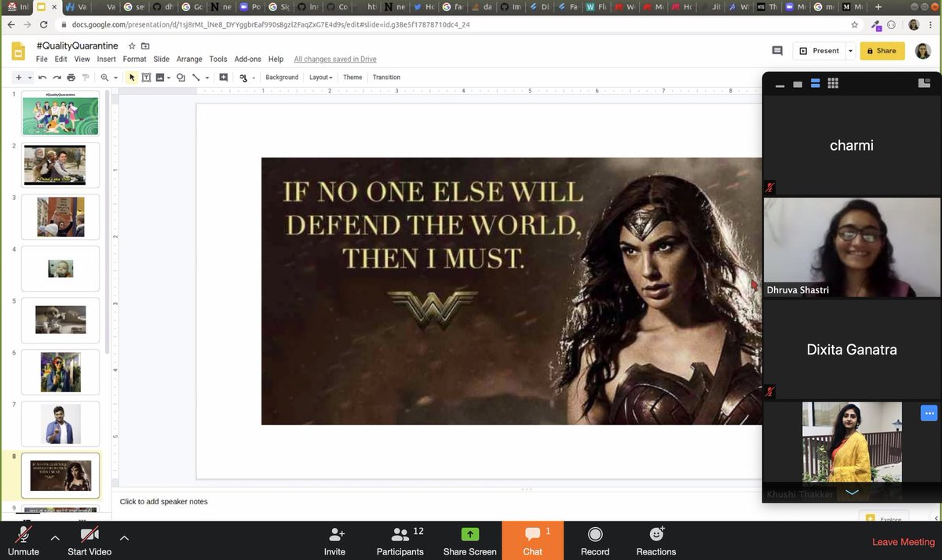
Task: Click the move-to-folder icon beside title
Action: [145, 46]
